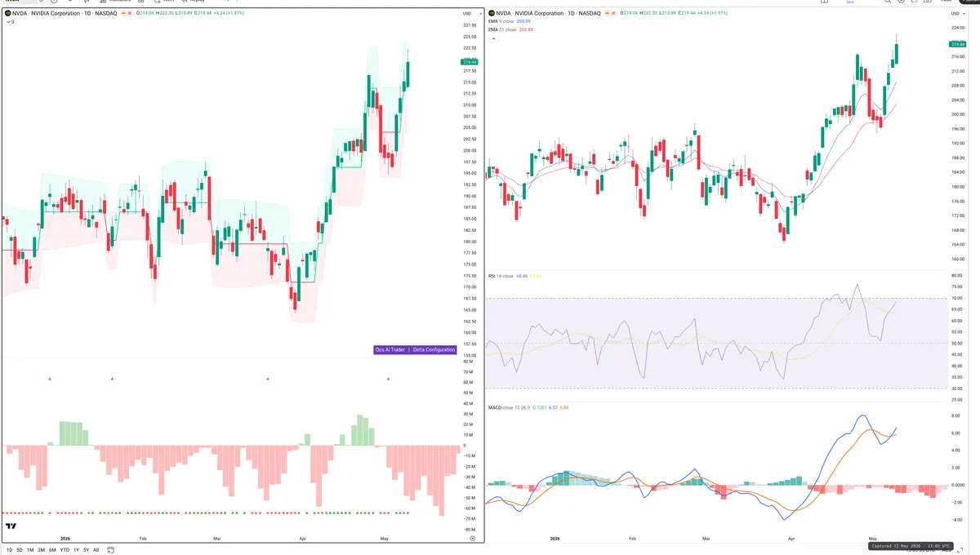Viewport: 980px width, 555px height.
Task: Click the 2026 label on left time axis
Action: coord(65,539)
